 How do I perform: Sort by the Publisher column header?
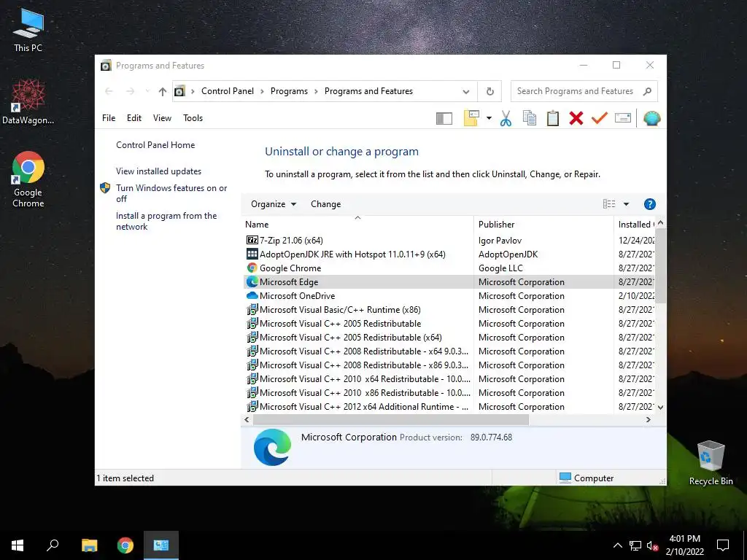(x=543, y=224)
